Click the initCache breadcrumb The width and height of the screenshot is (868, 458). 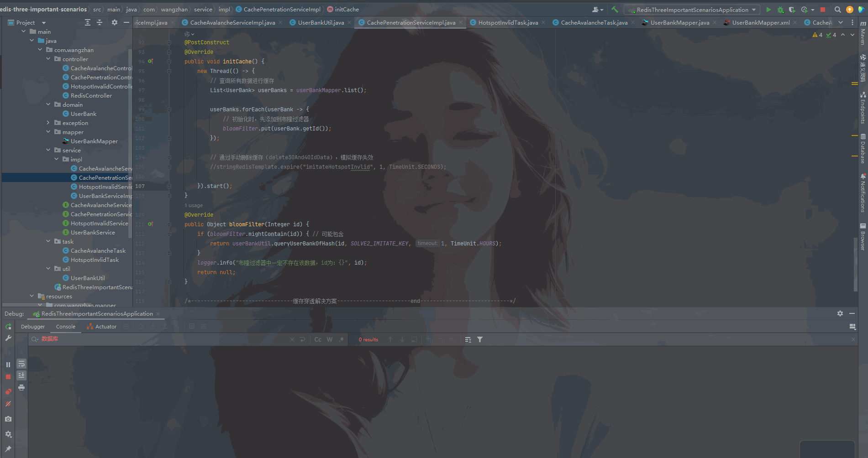tap(343, 10)
